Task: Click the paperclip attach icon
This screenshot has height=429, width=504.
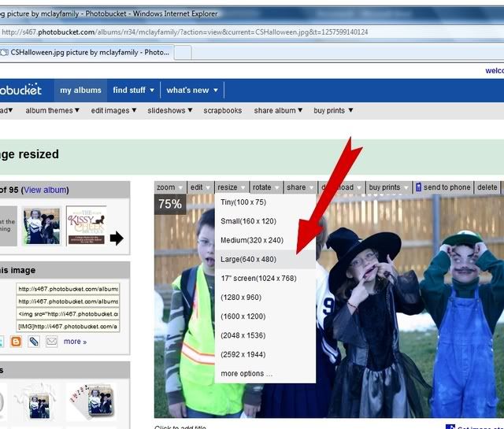Action: click(x=34, y=342)
